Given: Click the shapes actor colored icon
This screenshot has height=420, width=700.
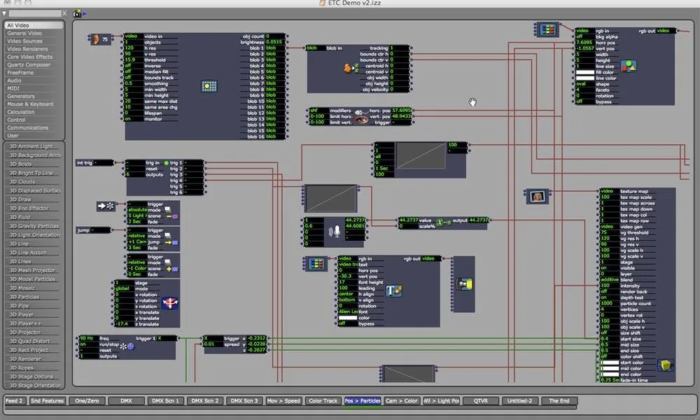Looking at the screenshot, I should click(629, 67).
